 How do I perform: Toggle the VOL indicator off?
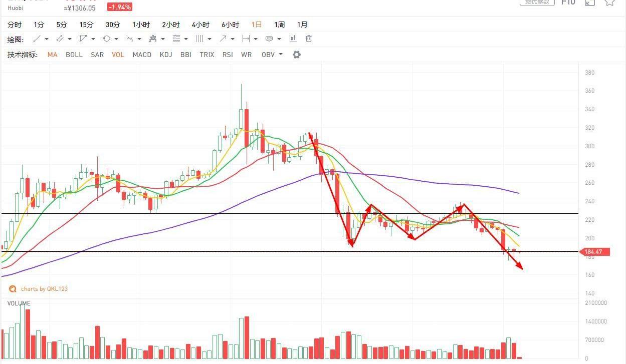click(118, 55)
